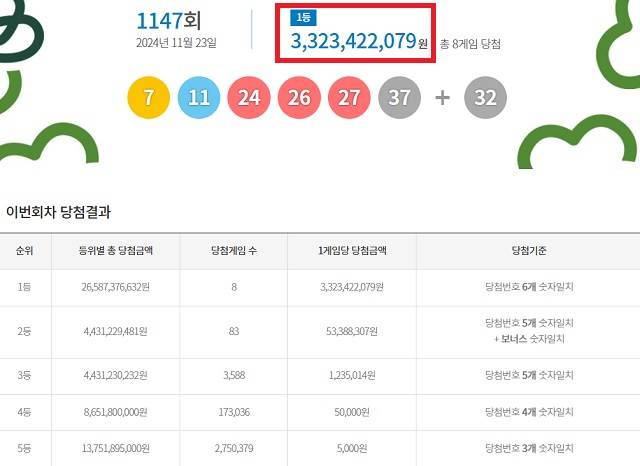The image size is (640, 466).
Task: Click the 등위별 총 당첨금액 column header
Action: coord(116,251)
